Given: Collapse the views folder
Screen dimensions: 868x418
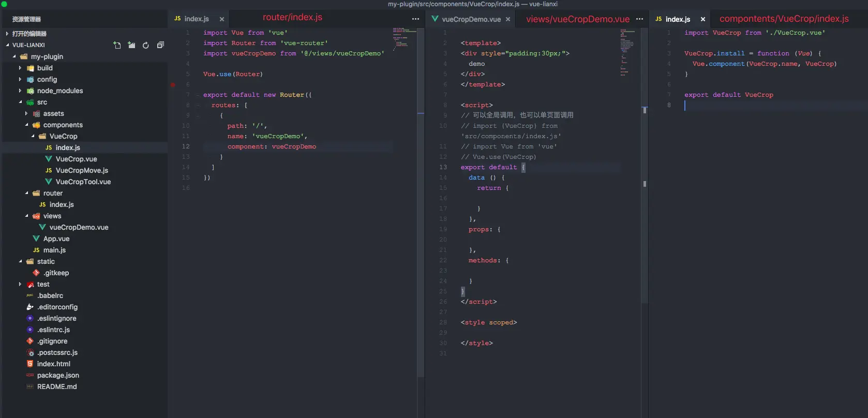Looking at the screenshot, I should pyautogui.click(x=26, y=216).
